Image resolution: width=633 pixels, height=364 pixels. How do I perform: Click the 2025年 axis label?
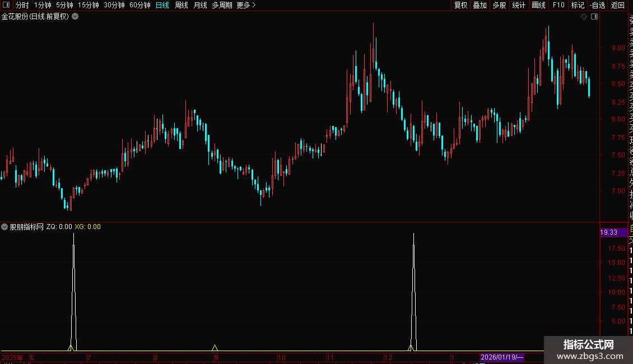12,357
